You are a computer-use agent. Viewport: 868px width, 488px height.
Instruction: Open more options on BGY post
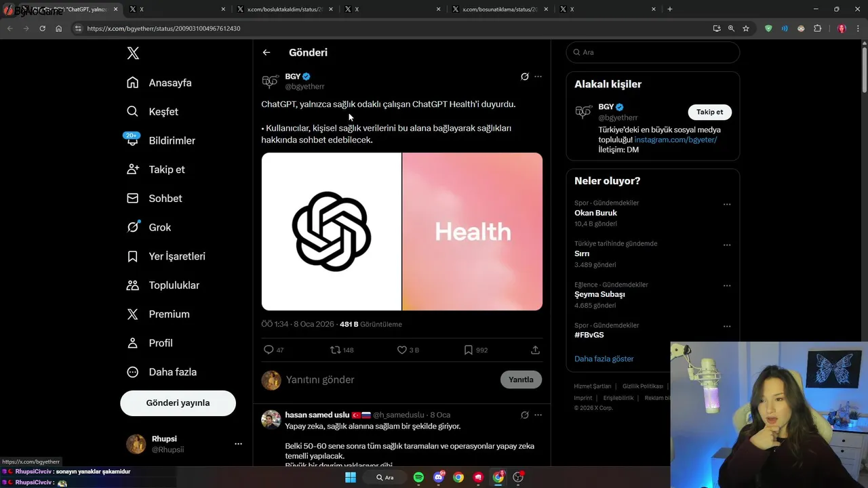point(538,77)
